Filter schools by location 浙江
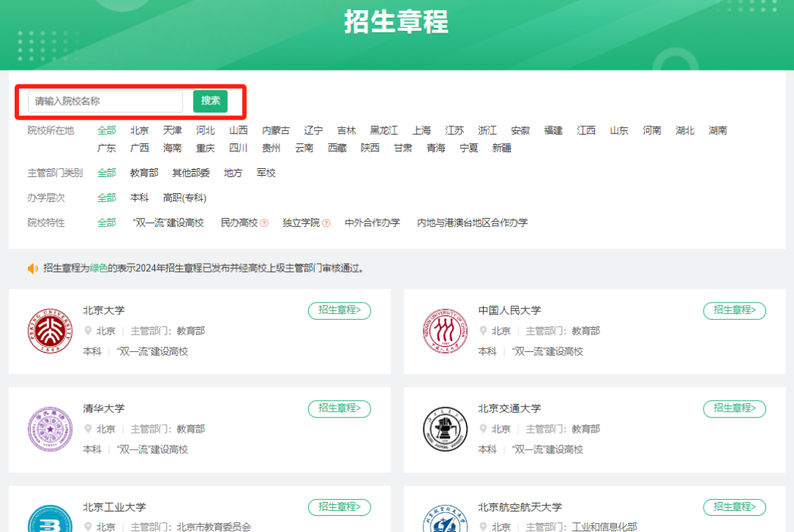 pyautogui.click(x=487, y=131)
